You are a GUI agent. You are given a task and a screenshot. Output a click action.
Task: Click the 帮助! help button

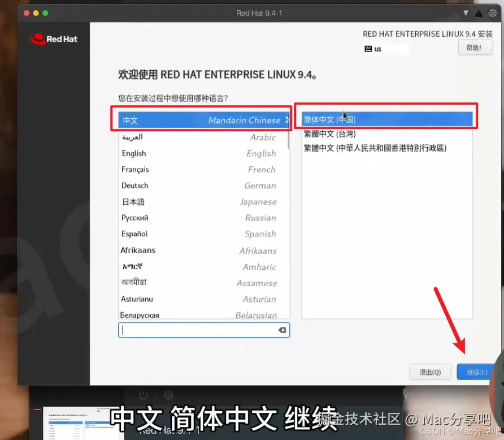(475, 47)
